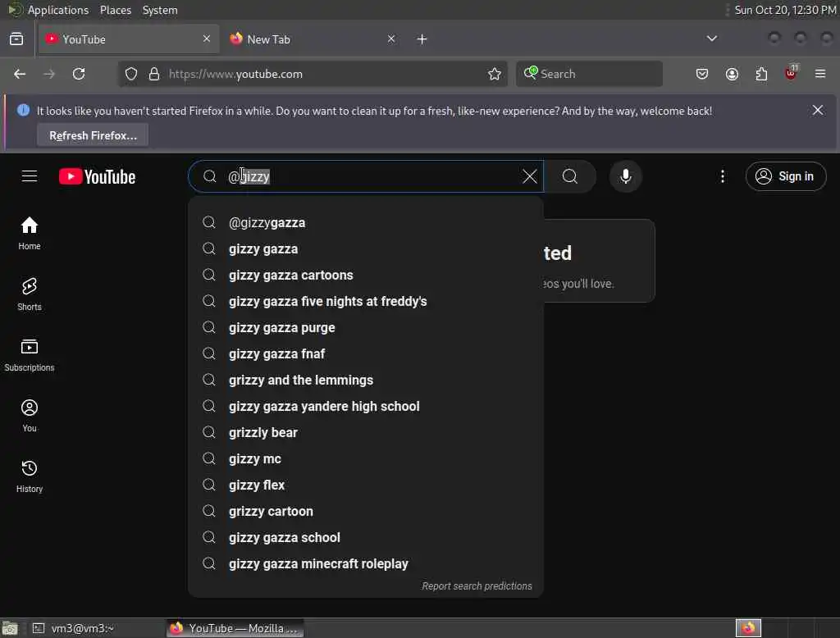Go back with Firefox back arrow

tap(20, 74)
